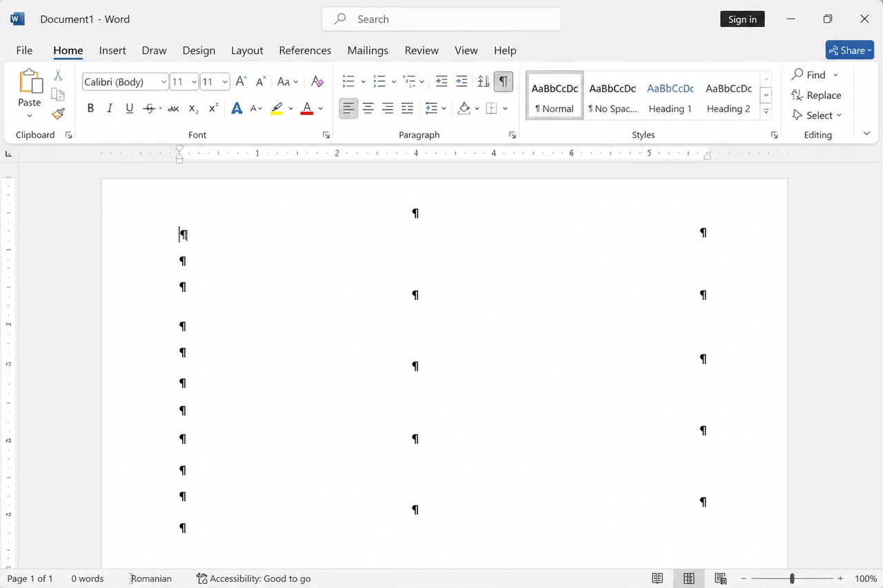The image size is (883, 588).
Task: Switch to Layout tab
Action: (x=247, y=50)
